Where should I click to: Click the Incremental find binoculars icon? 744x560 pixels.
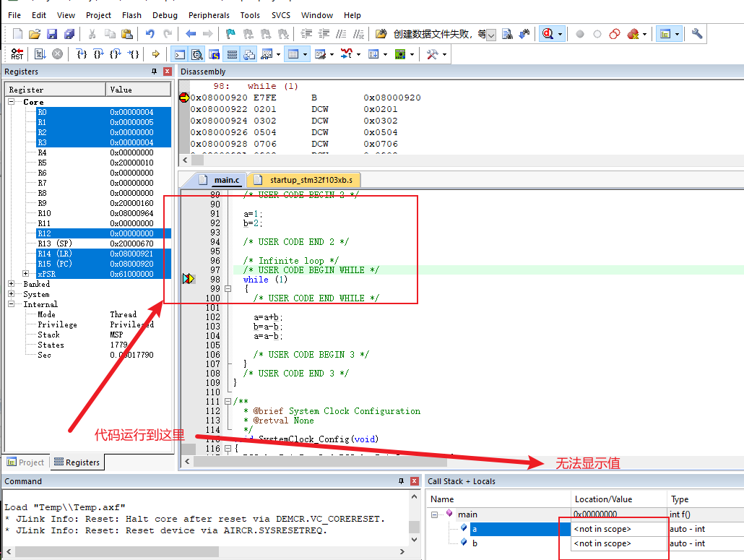pyautogui.click(x=524, y=34)
